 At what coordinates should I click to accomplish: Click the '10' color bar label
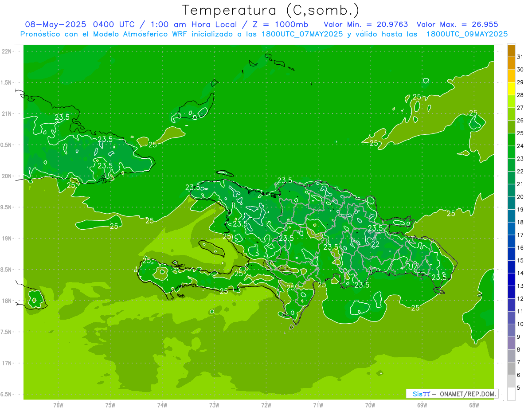coord(520,324)
